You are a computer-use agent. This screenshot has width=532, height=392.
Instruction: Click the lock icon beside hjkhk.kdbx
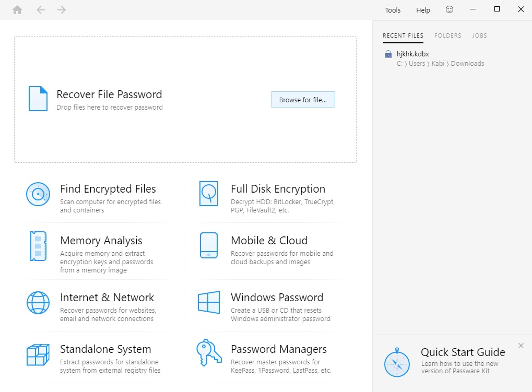(x=388, y=54)
